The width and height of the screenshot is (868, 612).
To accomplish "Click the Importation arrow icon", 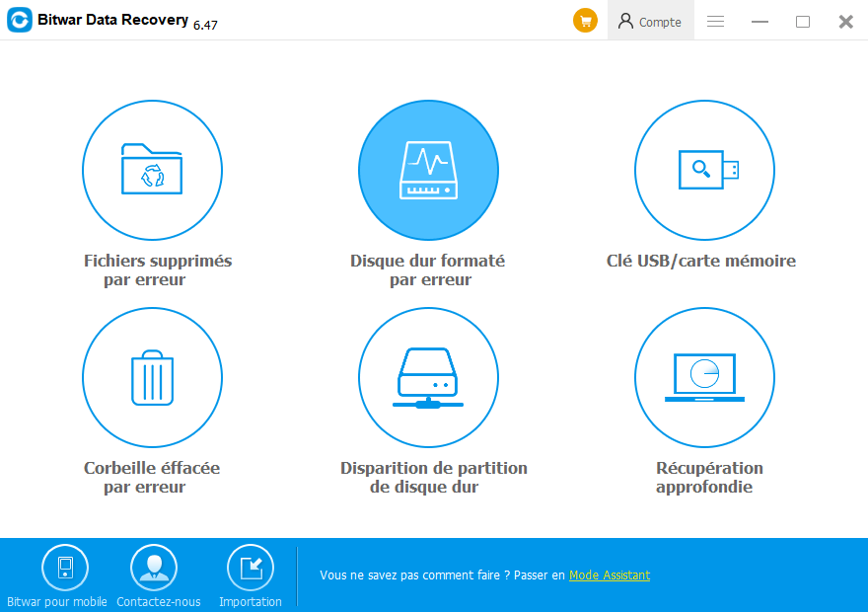I will [251, 568].
